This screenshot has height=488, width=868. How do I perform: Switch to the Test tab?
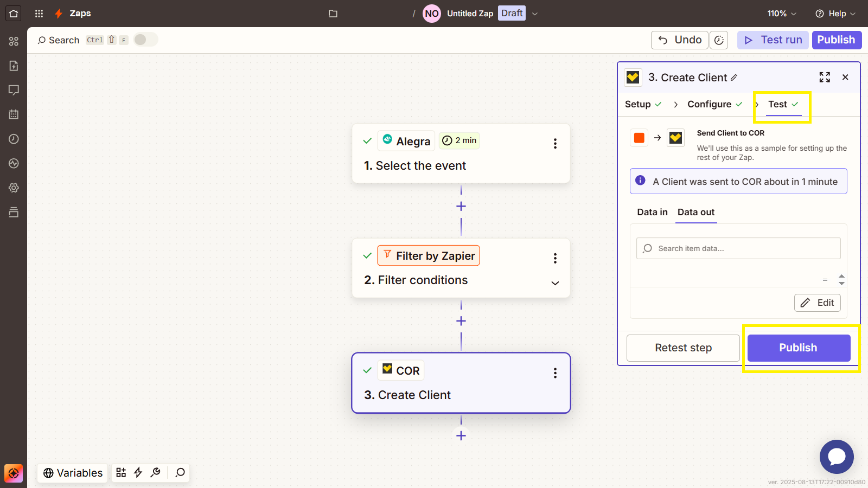coord(783,104)
